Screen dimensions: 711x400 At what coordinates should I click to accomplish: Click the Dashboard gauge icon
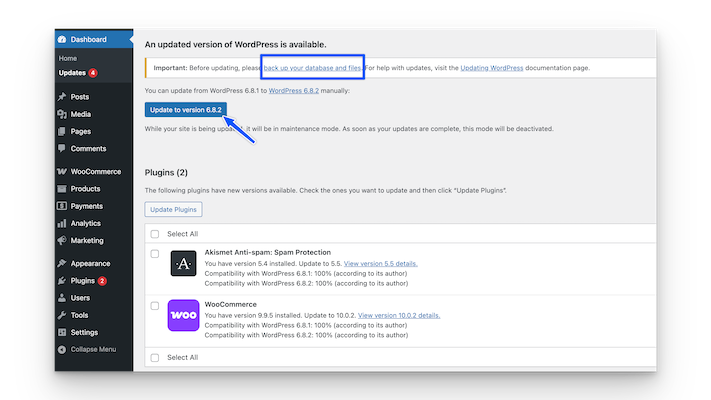point(62,39)
